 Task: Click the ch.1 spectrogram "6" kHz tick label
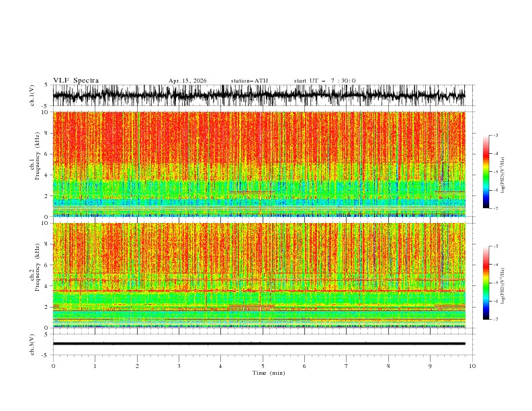click(46, 154)
